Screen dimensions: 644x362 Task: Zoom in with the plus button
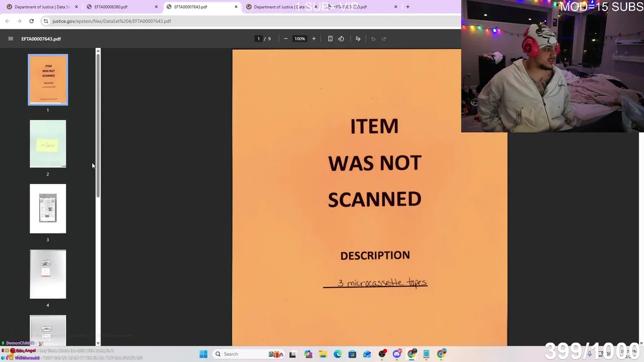(314, 39)
